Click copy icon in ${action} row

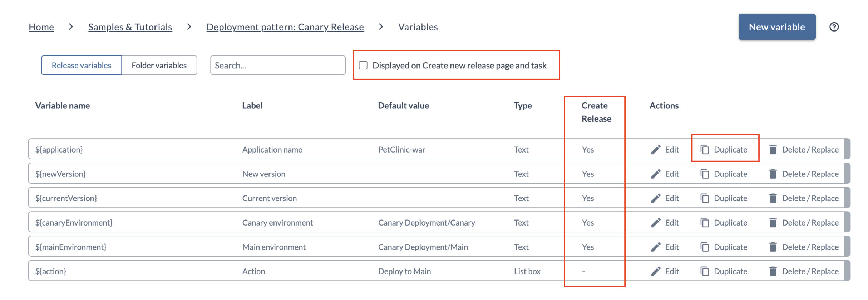click(x=705, y=271)
